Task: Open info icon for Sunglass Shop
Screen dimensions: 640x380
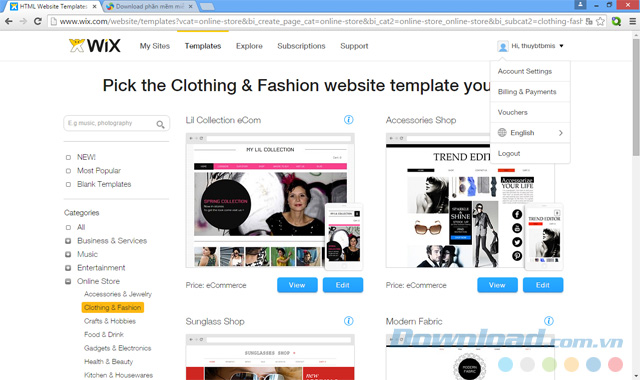Action: 349,321
